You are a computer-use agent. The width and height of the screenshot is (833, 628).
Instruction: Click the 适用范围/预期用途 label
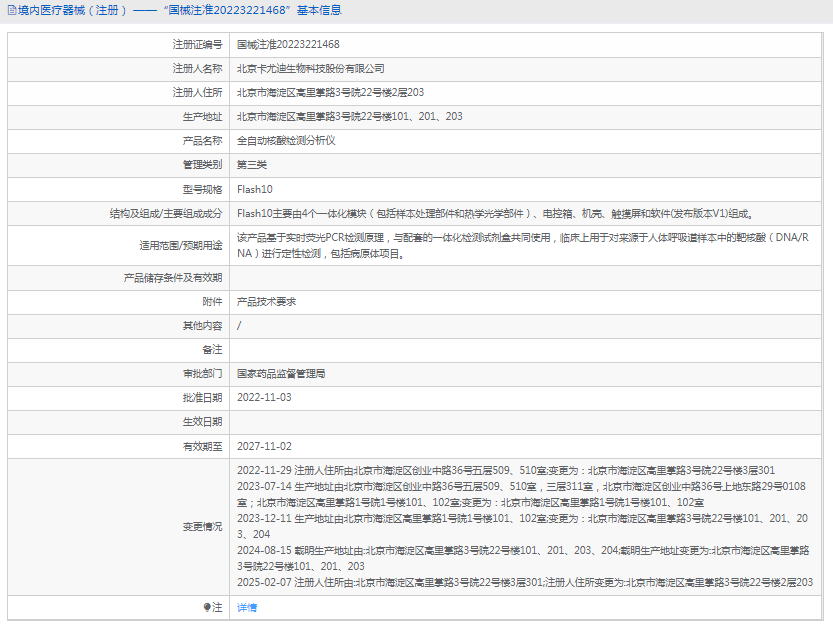coord(181,245)
